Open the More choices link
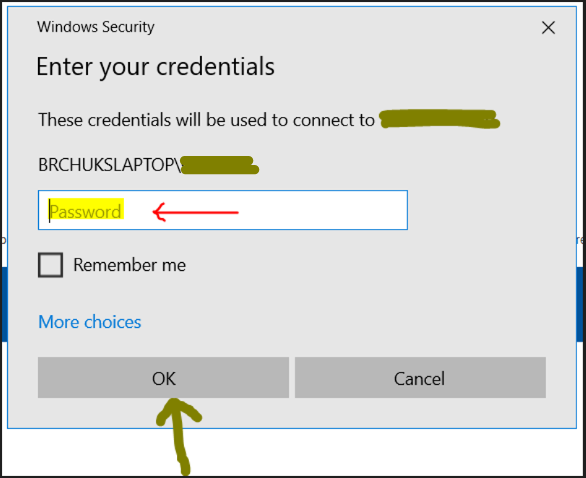 [90, 322]
